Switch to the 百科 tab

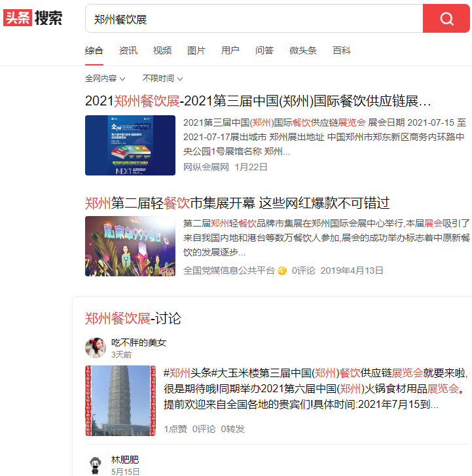click(x=342, y=50)
